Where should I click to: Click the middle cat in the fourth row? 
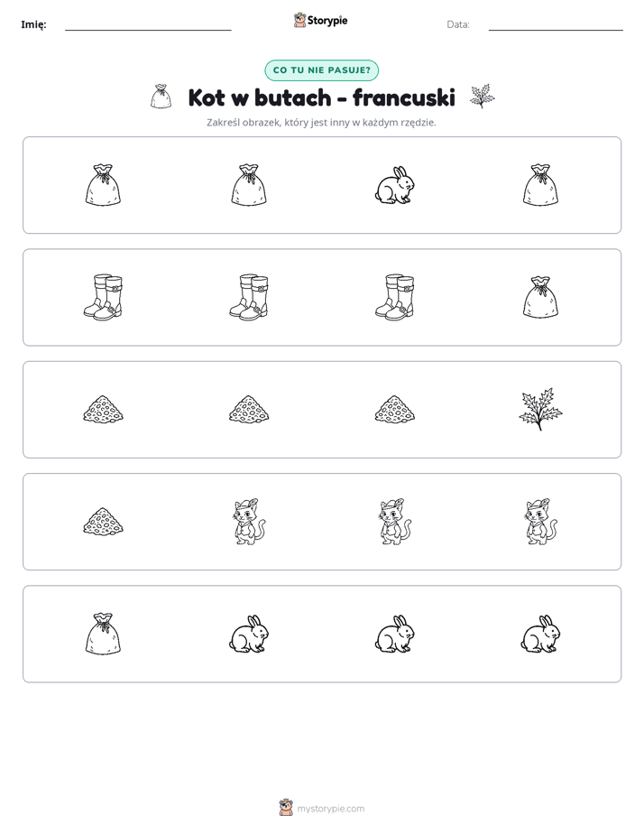tap(395, 522)
